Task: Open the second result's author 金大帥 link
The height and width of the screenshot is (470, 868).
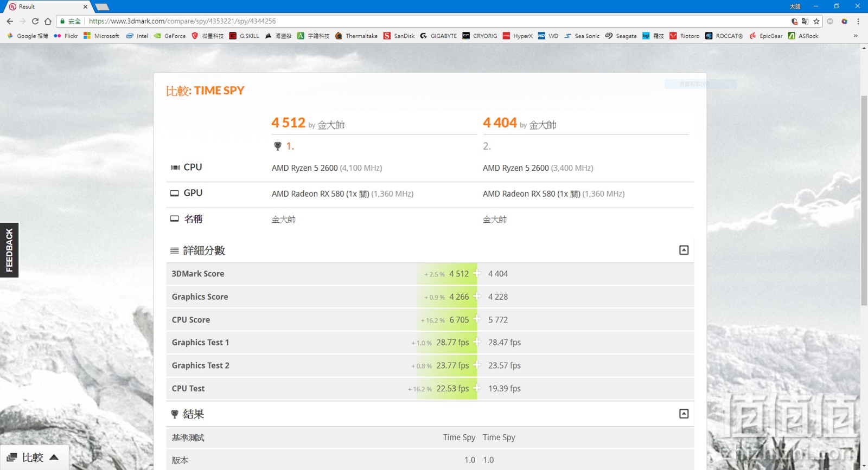Action: click(x=542, y=125)
